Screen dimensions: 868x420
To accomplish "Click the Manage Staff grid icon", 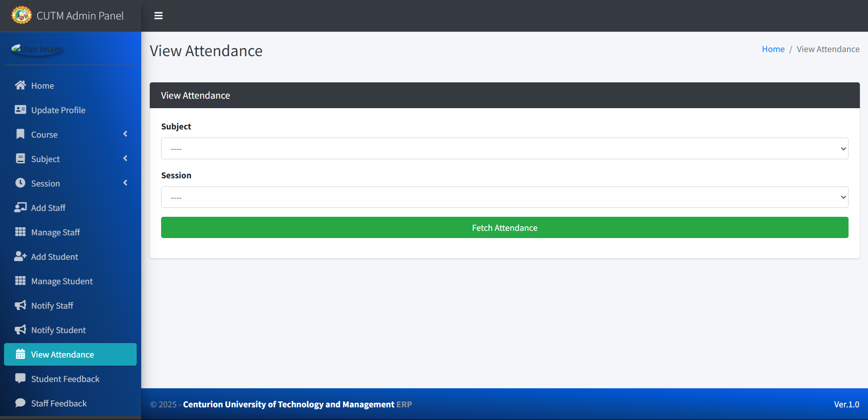I will tap(20, 232).
